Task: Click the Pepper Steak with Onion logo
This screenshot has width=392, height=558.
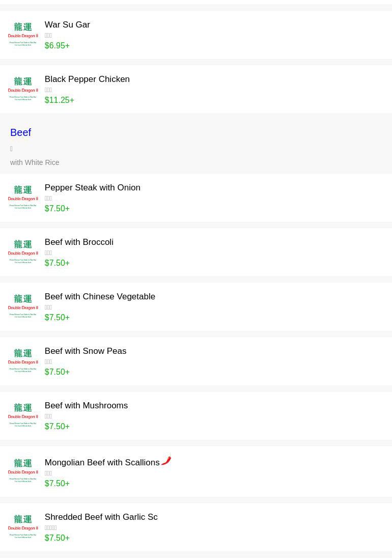Action: click(x=23, y=198)
